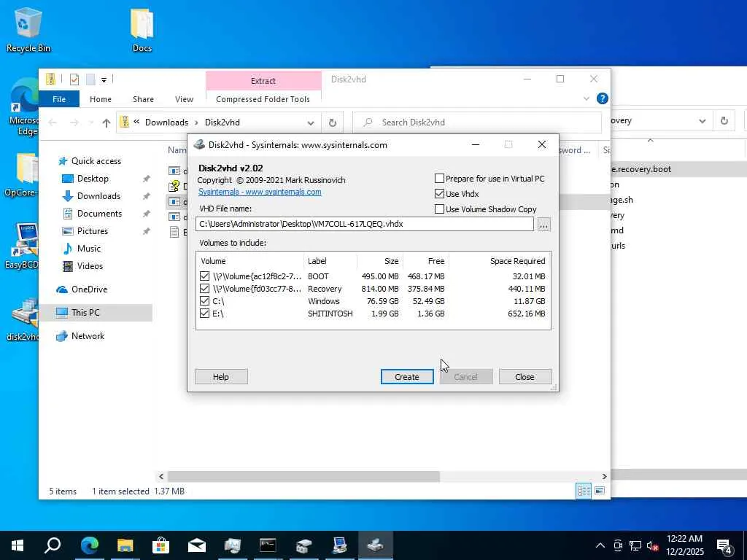Screen dimensions: 747x560
Task: Open the File tab in Explorer
Action: [59, 99]
